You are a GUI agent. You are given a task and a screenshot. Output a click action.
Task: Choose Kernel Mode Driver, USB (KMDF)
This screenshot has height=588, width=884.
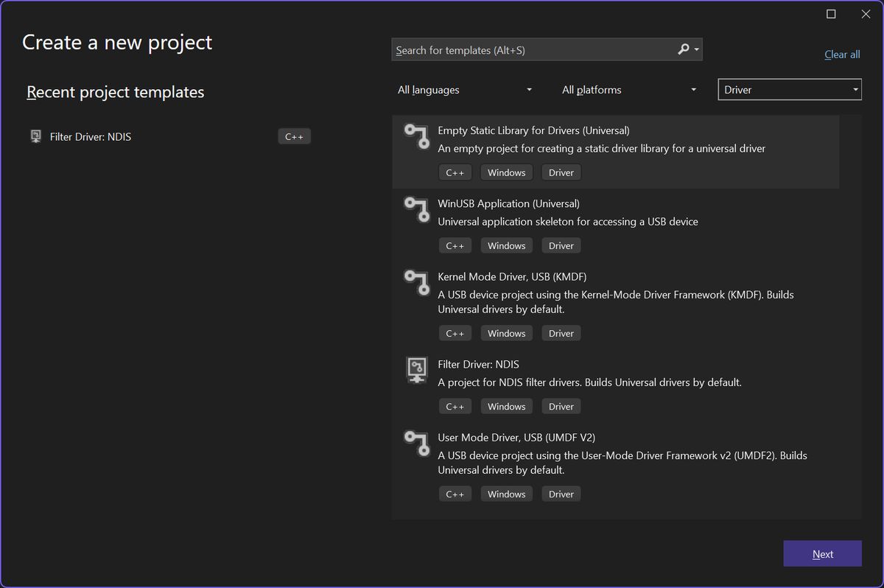pos(615,305)
